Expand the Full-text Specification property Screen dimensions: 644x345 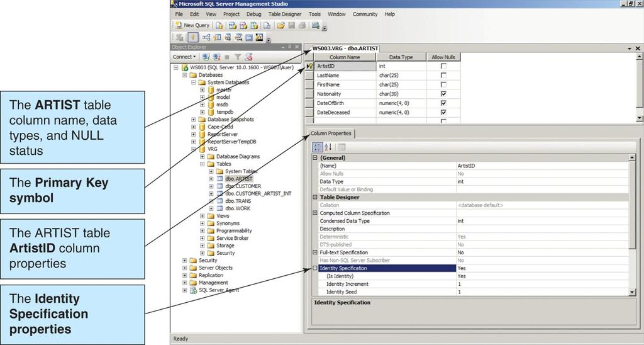point(315,252)
